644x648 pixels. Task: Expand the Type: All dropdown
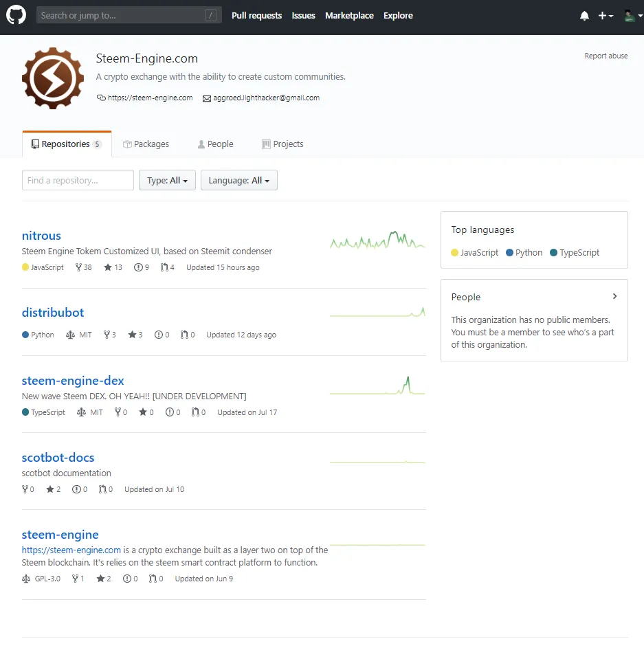click(167, 180)
